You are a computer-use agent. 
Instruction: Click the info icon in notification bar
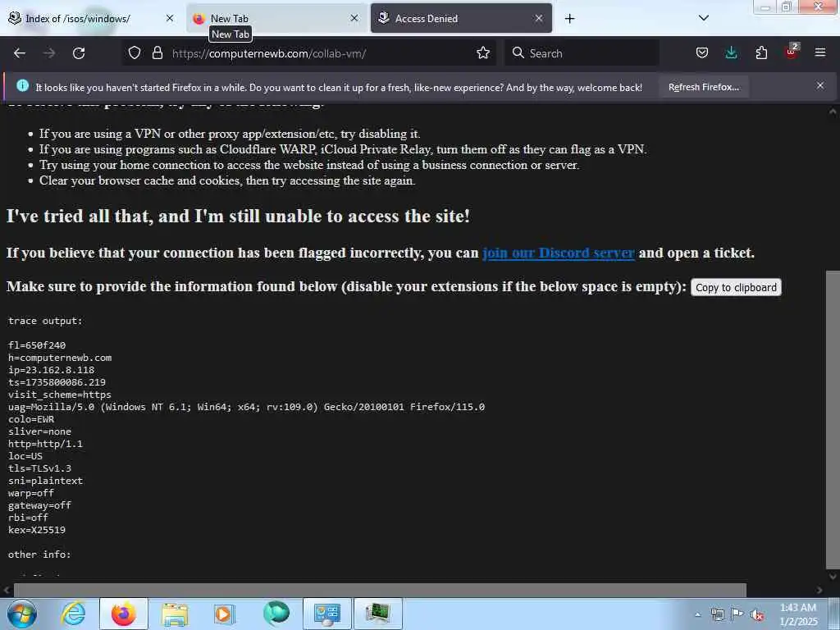point(22,85)
